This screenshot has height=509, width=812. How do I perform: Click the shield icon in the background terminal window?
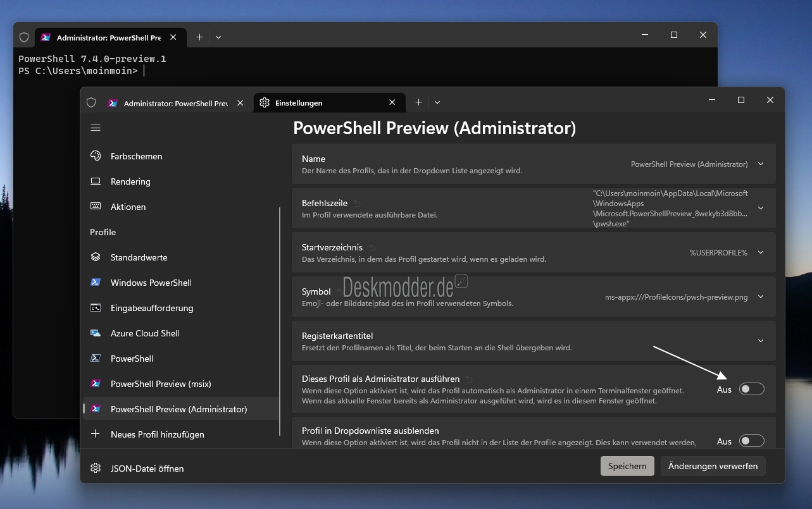click(x=24, y=37)
